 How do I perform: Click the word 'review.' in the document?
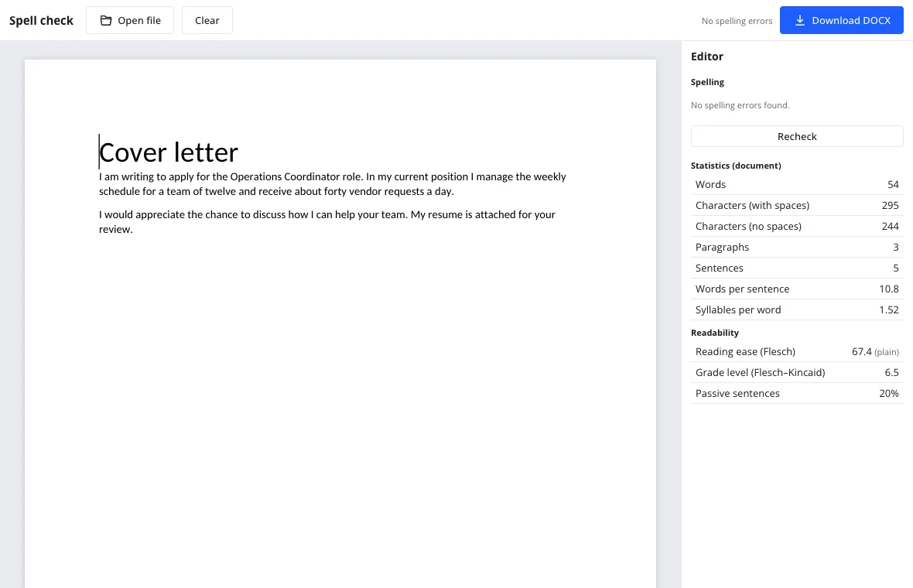tap(116, 229)
